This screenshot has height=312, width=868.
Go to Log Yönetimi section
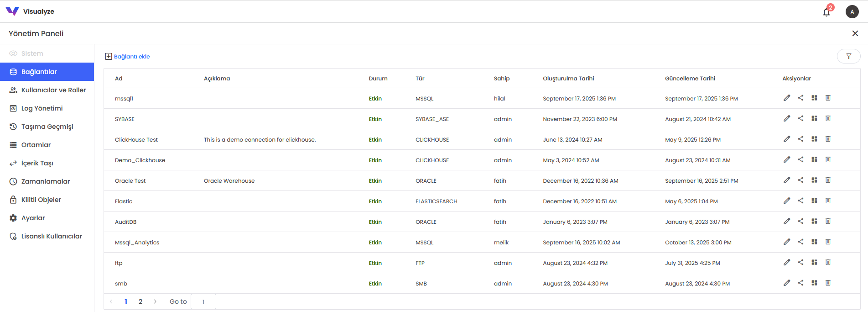pos(42,108)
